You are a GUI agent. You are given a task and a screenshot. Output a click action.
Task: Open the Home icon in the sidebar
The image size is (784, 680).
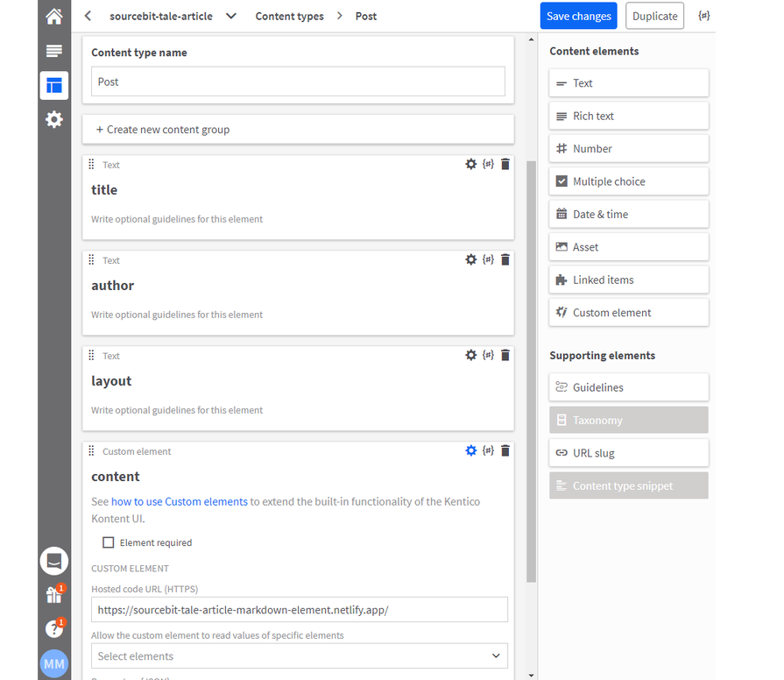[x=54, y=17]
